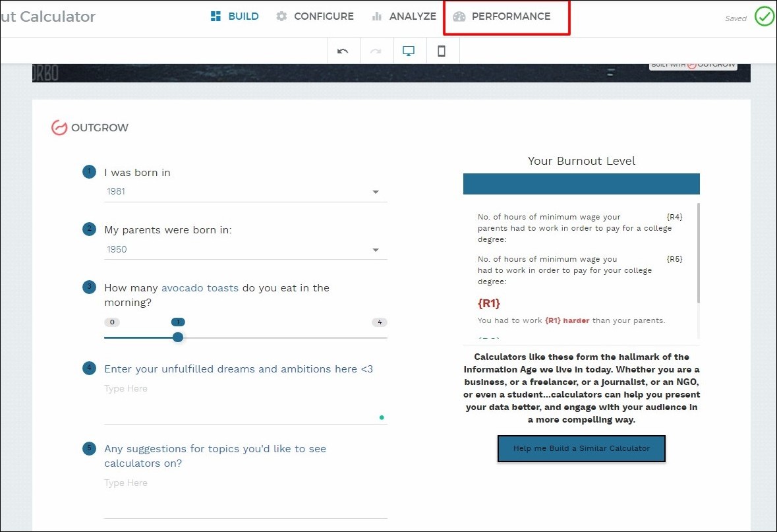Click the topic suggestions text field

(x=245, y=498)
